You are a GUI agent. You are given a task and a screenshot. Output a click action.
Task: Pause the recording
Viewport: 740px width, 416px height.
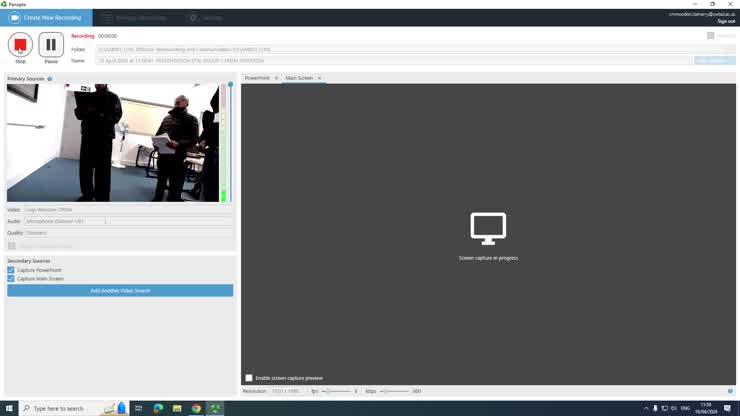(x=51, y=45)
